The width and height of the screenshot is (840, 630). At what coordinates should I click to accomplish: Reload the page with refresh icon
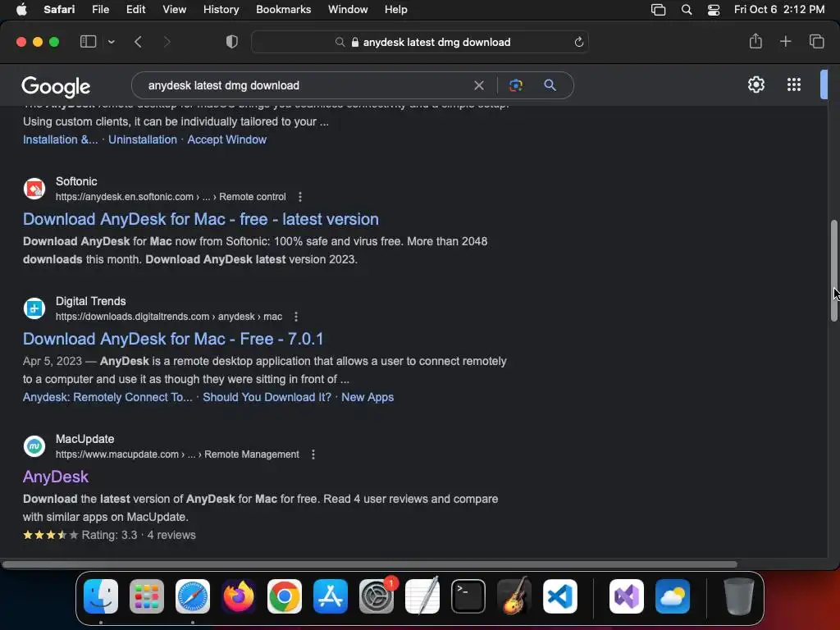(x=578, y=42)
